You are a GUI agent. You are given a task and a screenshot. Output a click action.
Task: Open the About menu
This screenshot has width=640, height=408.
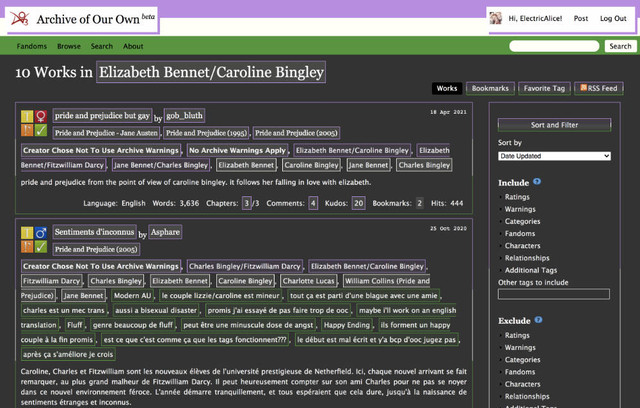133,46
